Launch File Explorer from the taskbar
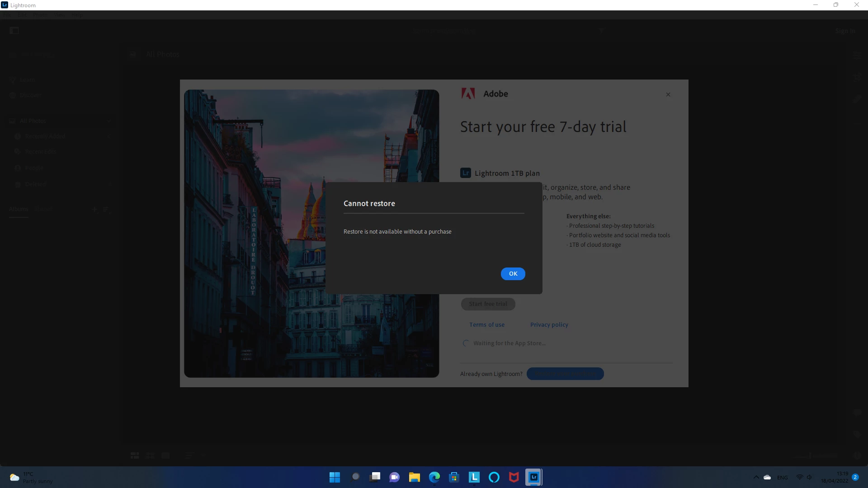 414,477
